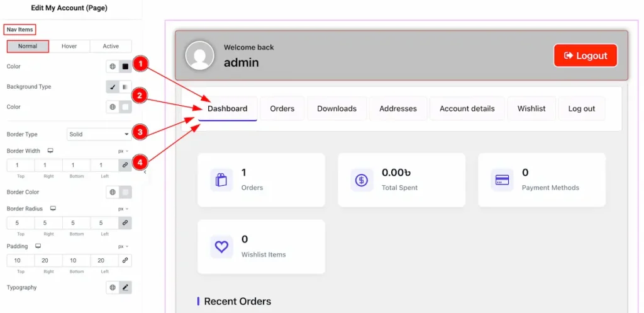Switch to the Hover state tab
The width and height of the screenshot is (644, 313).
click(x=69, y=46)
